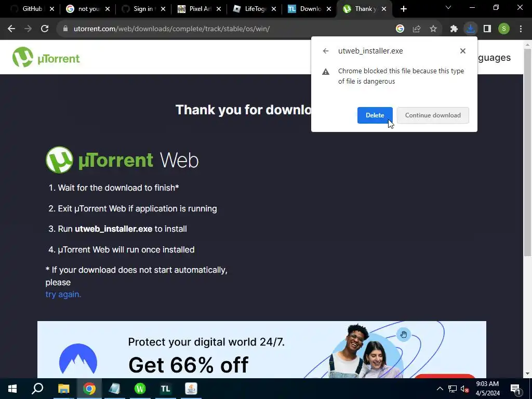Open the Java app in taskbar
532x399 pixels.
tap(191, 389)
